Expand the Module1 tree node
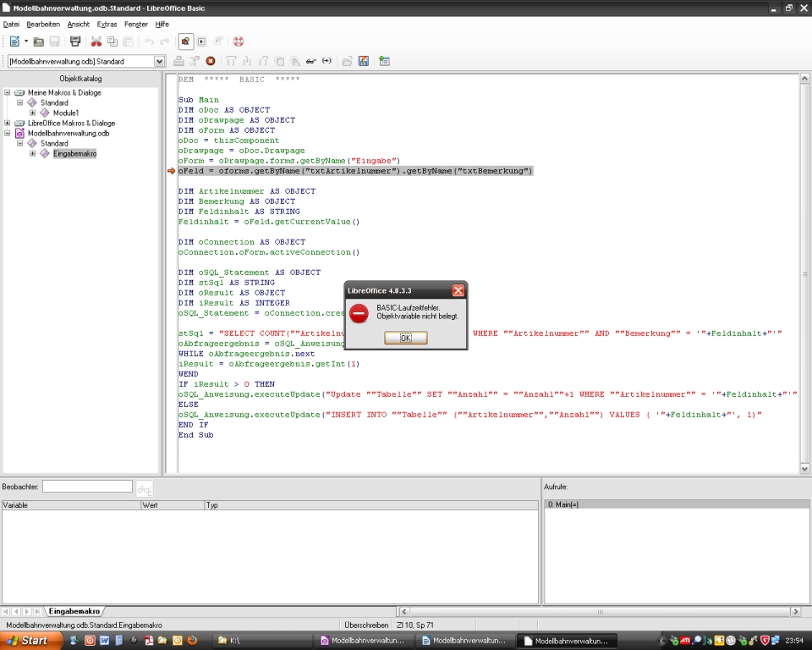The width and height of the screenshot is (812, 650). tap(33, 113)
